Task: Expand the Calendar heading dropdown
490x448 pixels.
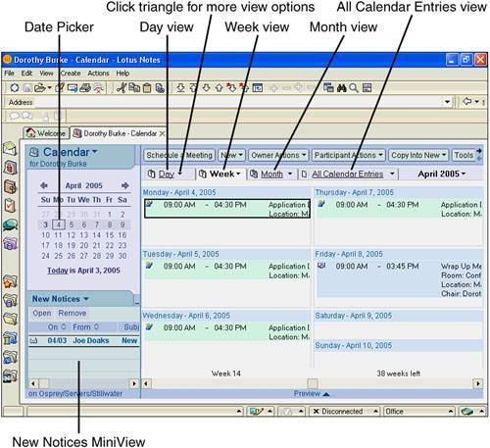Action: [x=95, y=152]
